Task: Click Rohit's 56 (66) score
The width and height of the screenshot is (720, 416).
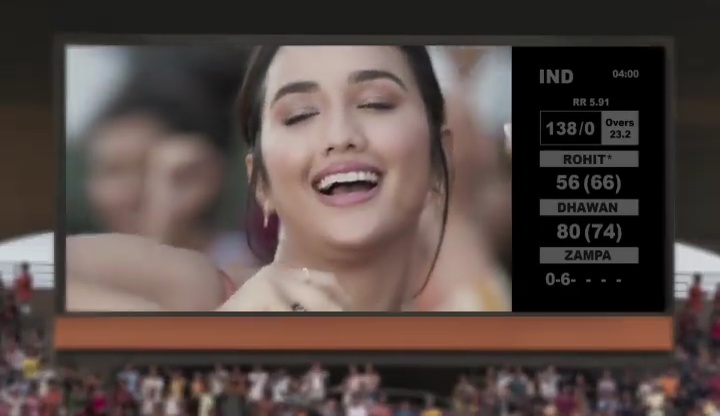Action: coord(588,183)
